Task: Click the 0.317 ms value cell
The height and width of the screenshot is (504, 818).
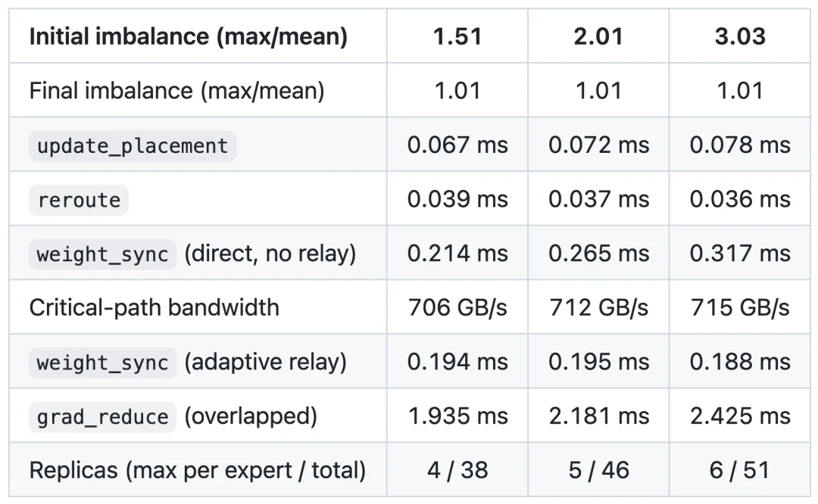Action: [740, 254]
